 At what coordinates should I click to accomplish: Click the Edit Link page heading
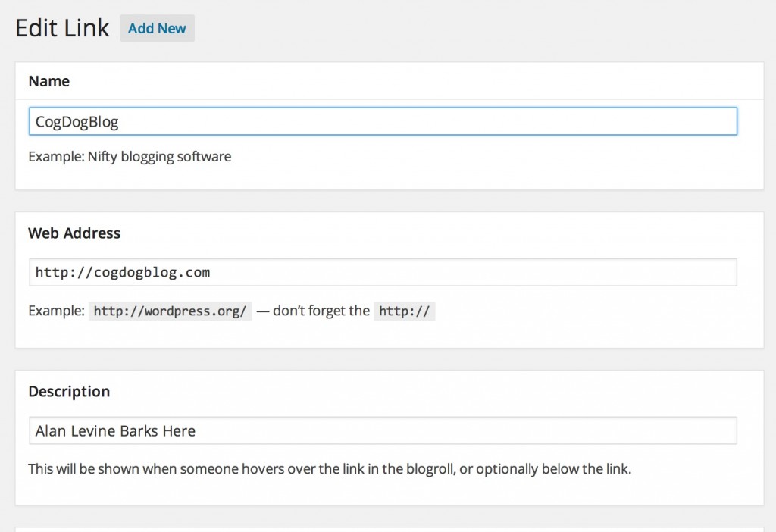[x=61, y=27]
